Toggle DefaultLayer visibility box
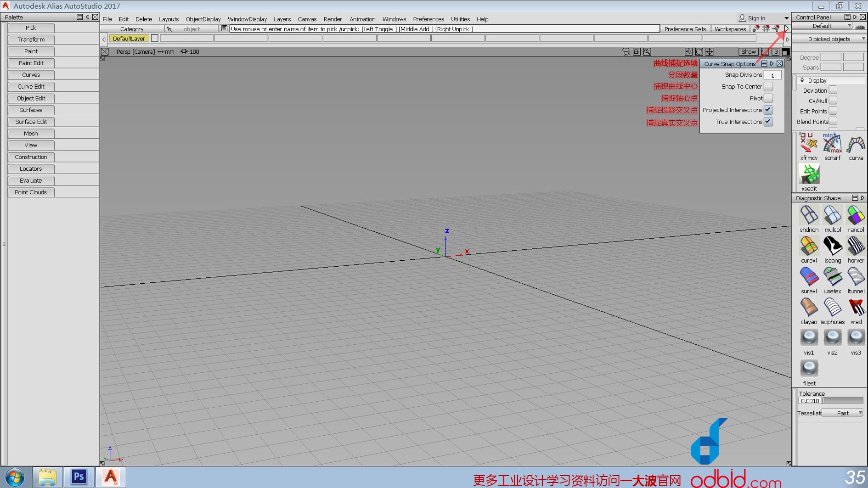 pos(155,38)
